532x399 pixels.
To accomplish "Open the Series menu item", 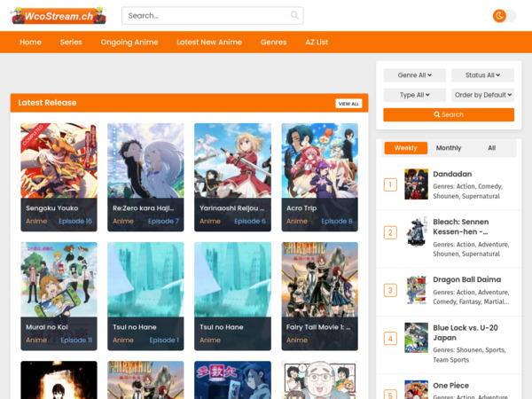I will 71,42.
